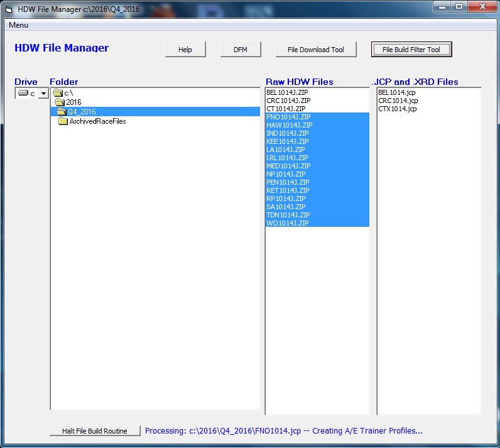Screen dimensions: 500x448
Task: Click the app icon in title bar
Action: click(x=9, y=9)
